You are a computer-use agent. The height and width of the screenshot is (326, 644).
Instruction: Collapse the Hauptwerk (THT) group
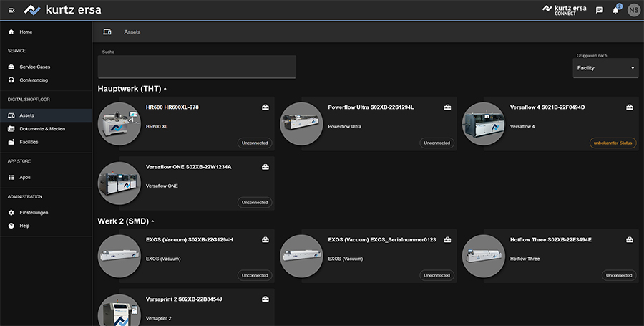pos(165,89)
